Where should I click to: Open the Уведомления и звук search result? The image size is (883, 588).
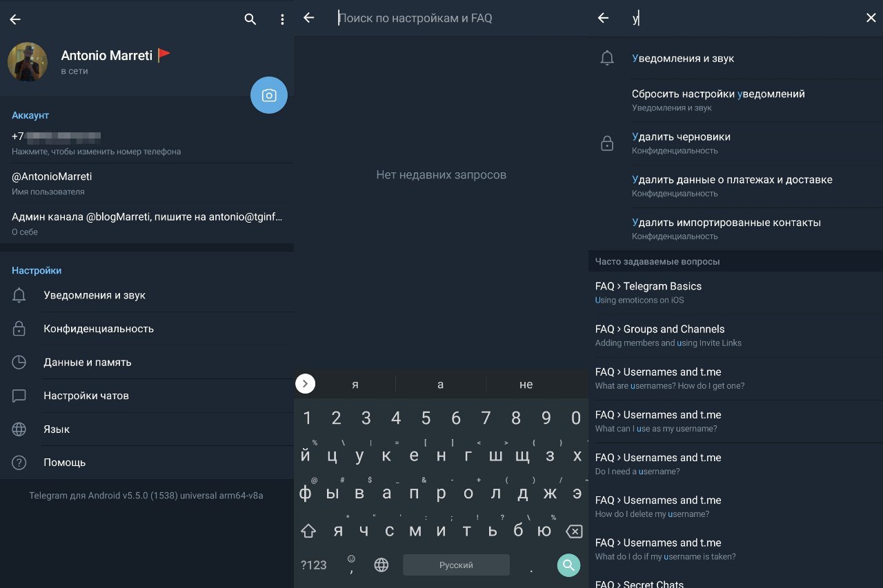[x=735, y=59]
